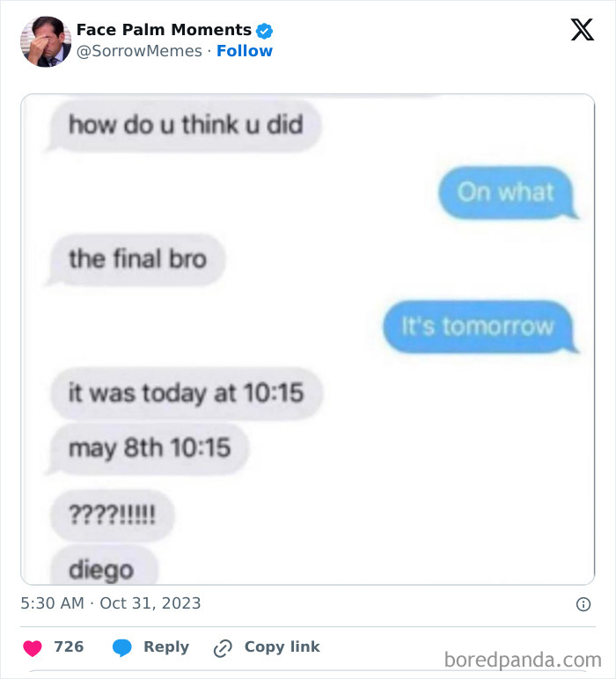Click the blue verified badge
Screen dimensions: 616x679
point(265,31)
